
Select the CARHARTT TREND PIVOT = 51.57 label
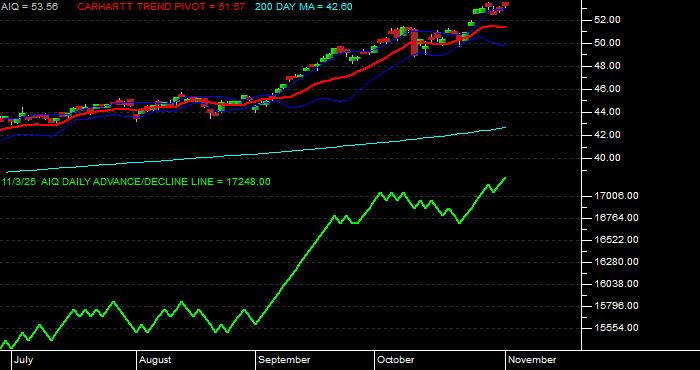[x=161, y=7]
